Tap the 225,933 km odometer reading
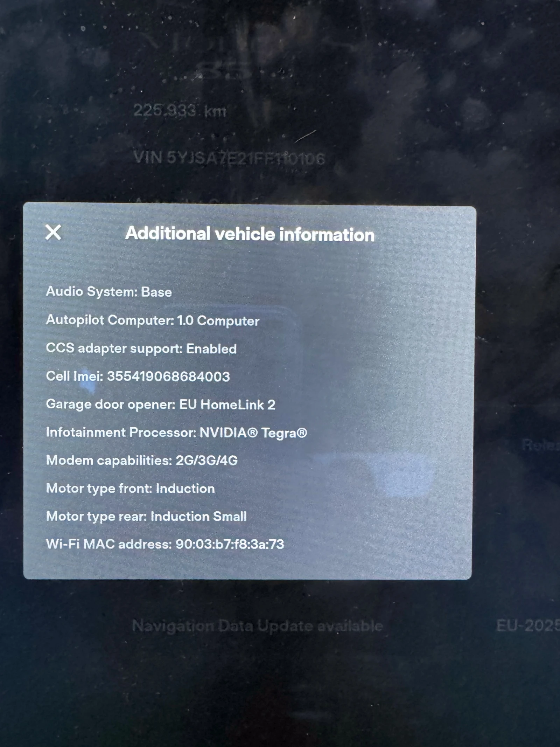Viewport: 560px width, 747px height. coord(180,111)
